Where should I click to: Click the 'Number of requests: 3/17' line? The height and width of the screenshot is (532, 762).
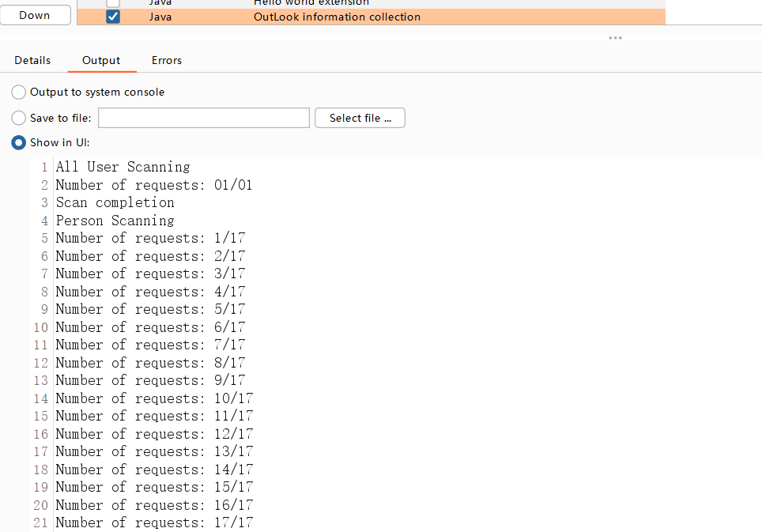click(x=150, y=274)
